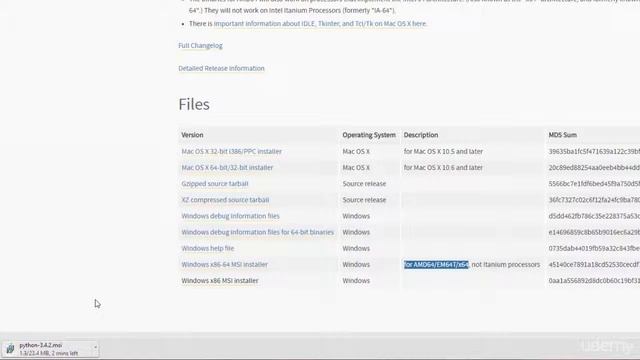640x360 pixels.
Task: Click MD5 sum starting with 20c89ed8
Action: coord(594,168)
